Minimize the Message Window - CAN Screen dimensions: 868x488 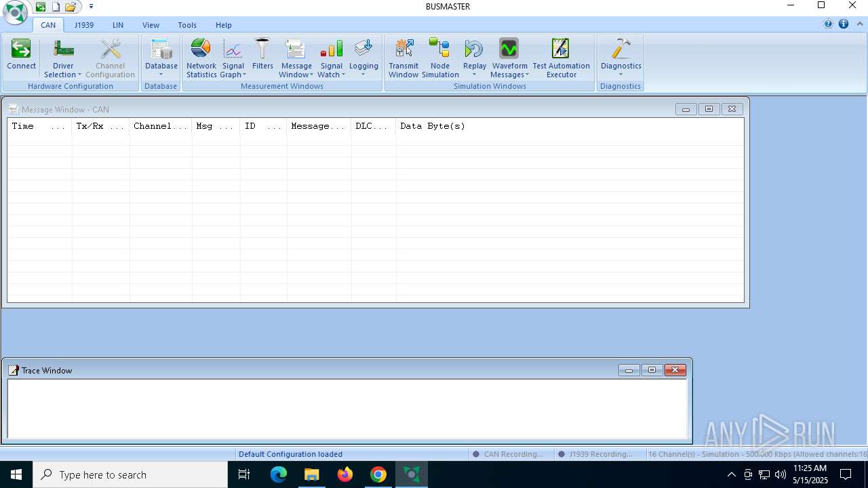click(686, 109)
